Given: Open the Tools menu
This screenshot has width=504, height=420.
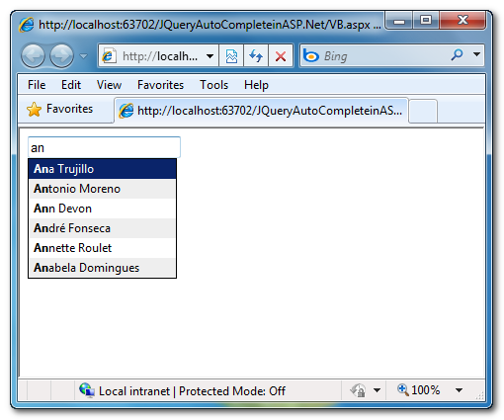Looking at the screenshot, I should coord(213,85).
